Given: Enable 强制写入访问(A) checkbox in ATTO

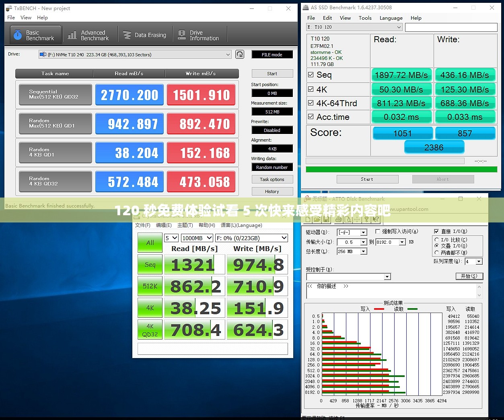Looking at the screenshot, I should point(378,231).
